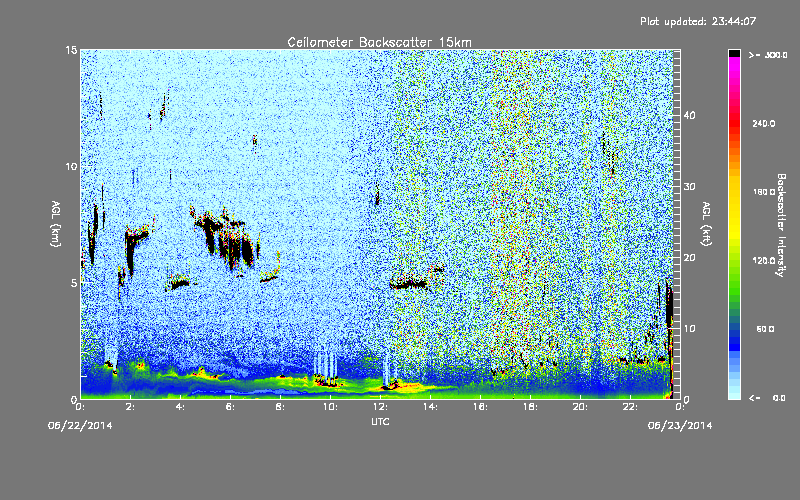
Task: Click the 10: hour tick on the time axis
Action: point(331,407)
